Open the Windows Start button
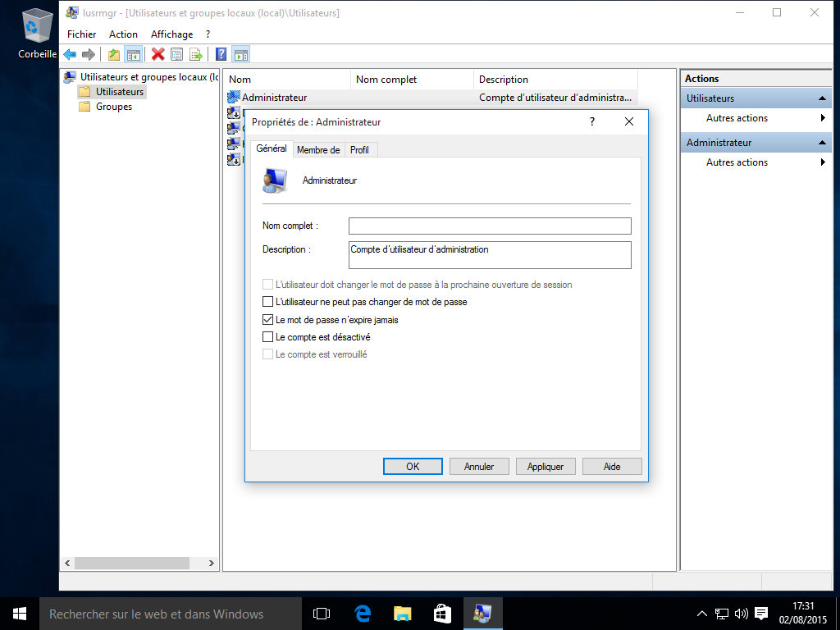This screenshot has width=840, height=630. coord(20,614)
